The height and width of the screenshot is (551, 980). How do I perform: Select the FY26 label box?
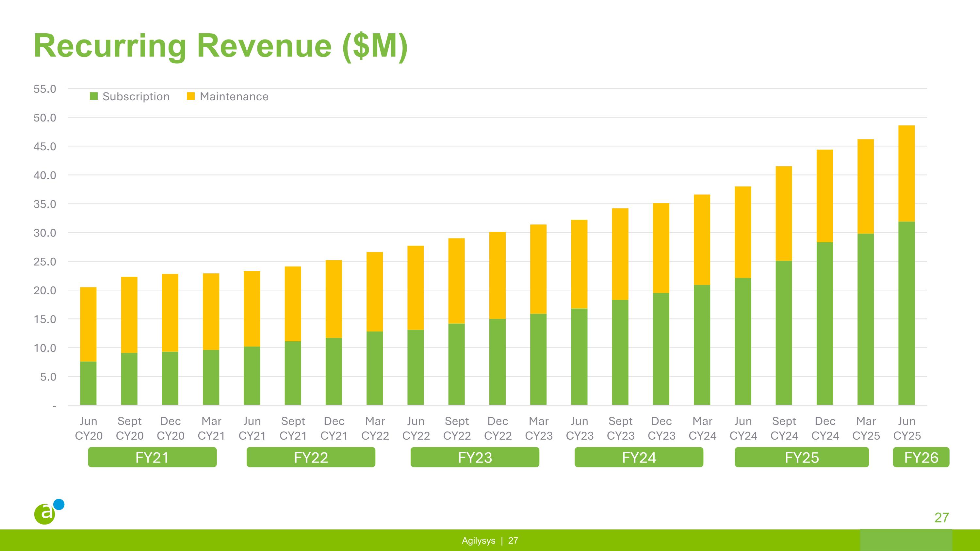tap(921, 457)
